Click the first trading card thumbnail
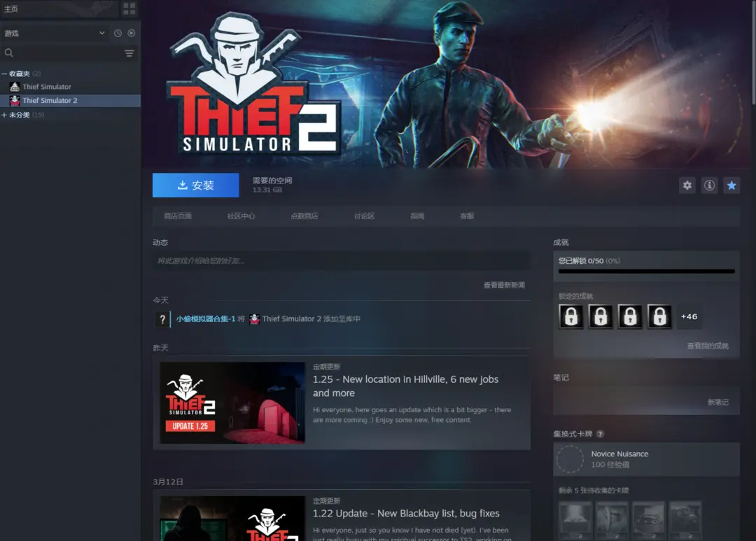The height and width of the screenshot is (541, 756). tap(575, 520)
